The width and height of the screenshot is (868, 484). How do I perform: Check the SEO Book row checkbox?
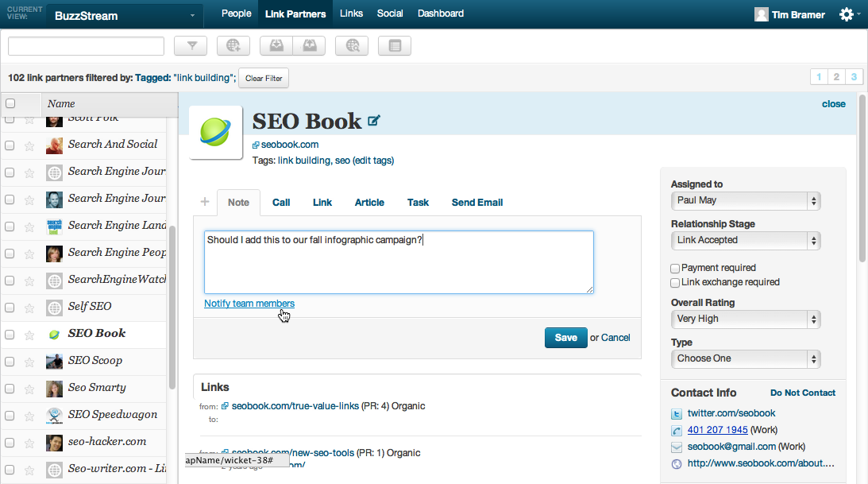click(x=10, y=335)
